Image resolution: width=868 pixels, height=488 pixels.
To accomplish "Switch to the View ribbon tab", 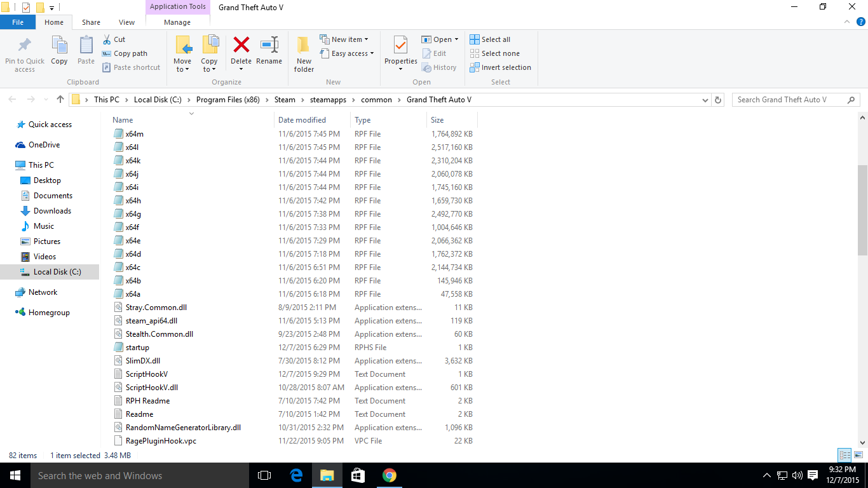I will pos(127,22).
